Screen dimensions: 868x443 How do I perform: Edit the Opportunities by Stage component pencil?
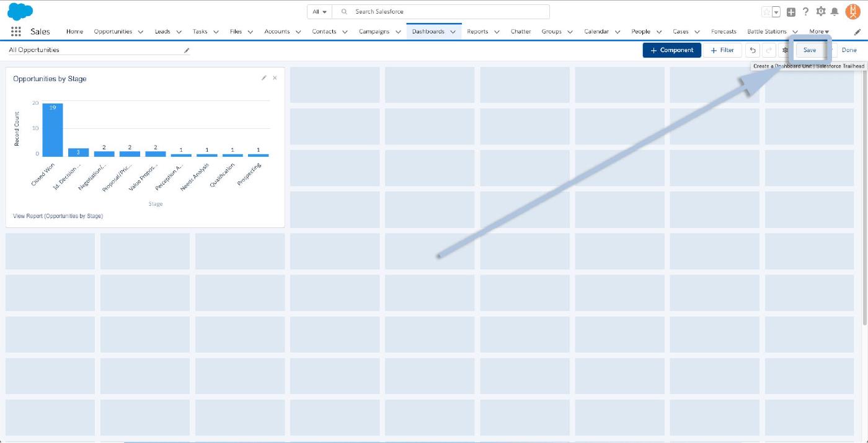point(264,78)
